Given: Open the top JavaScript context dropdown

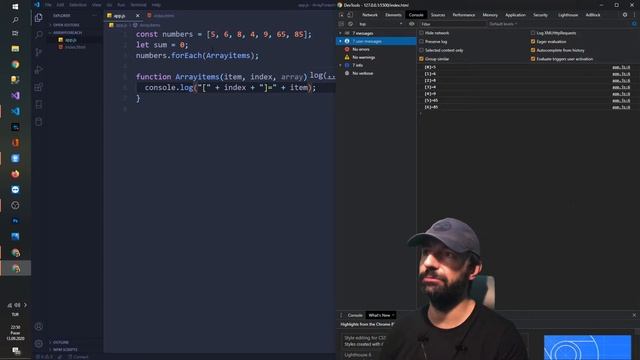Looking at the screenshot, I should 381,24.
